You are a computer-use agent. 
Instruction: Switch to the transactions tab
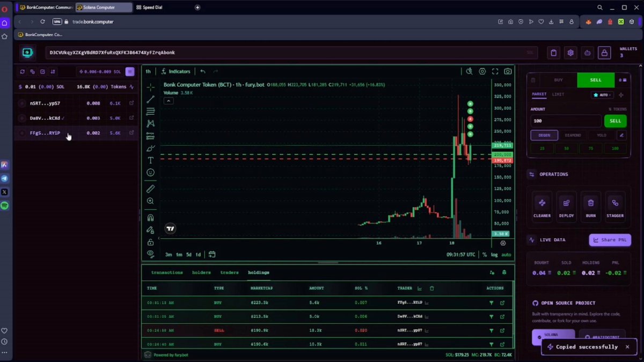click(x=167, y=272)
